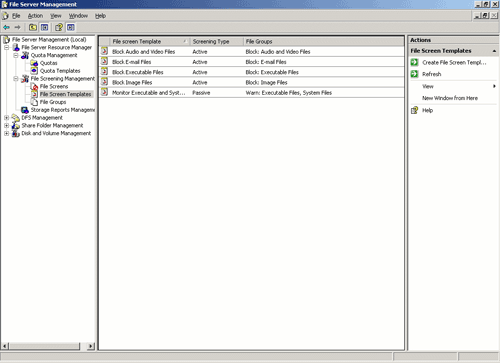Click the Block Executable Files row icon
500x363 pixels.
pos(104,72)
